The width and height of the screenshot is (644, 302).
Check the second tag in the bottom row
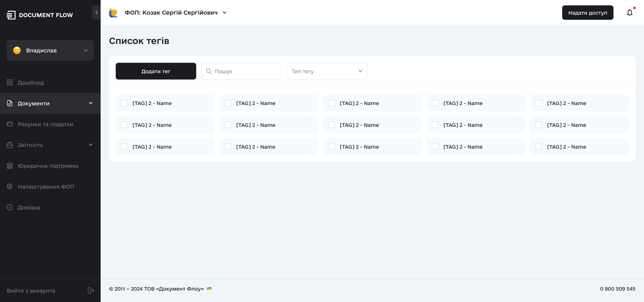tap(228, 147)
